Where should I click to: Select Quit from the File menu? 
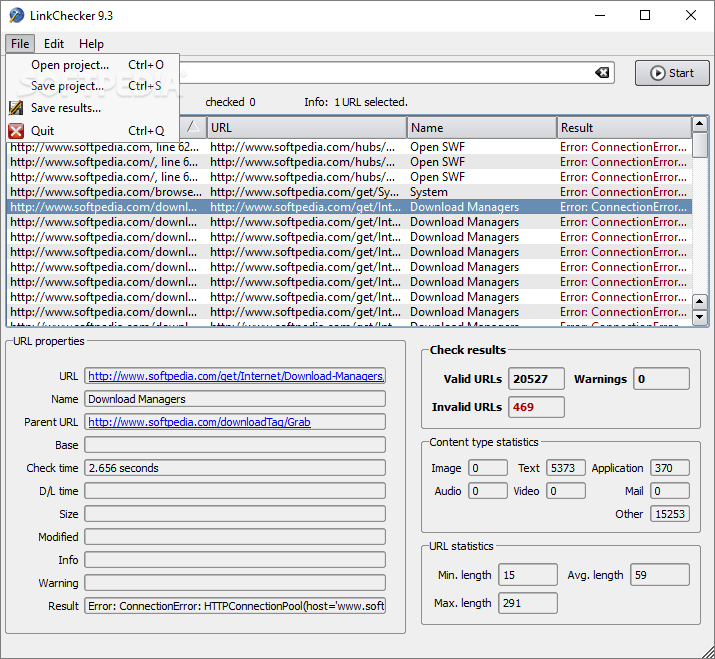point(93,131)
